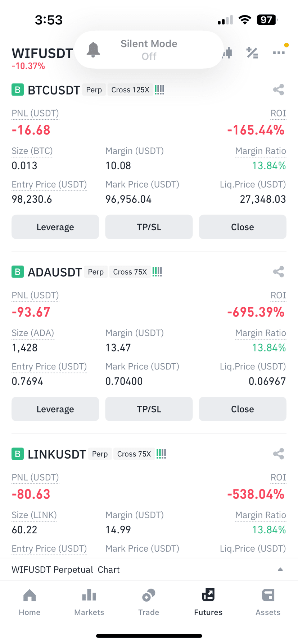Tap the ADAUSDT Cross 75X badge

coord(130,272)
